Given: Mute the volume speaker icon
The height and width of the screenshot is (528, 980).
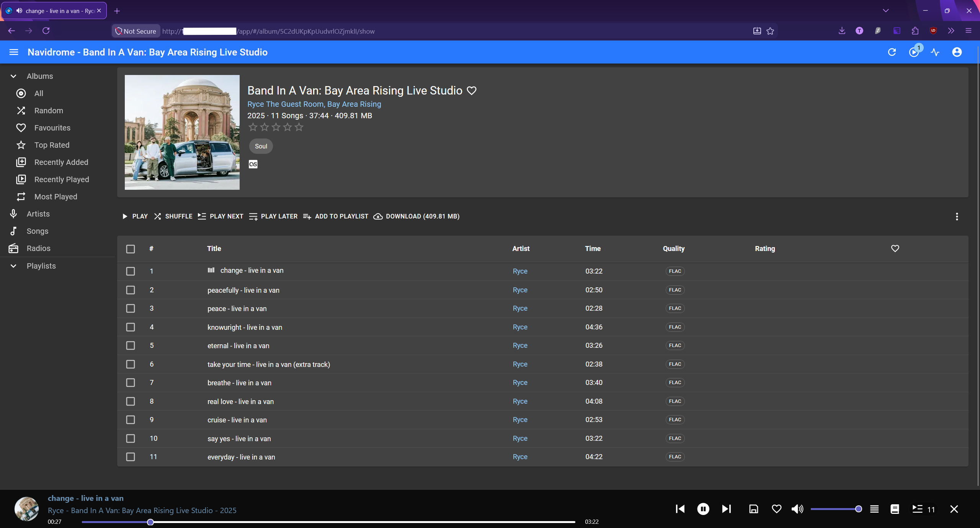Looking at the screenshot, I should [x=797, y=509].
